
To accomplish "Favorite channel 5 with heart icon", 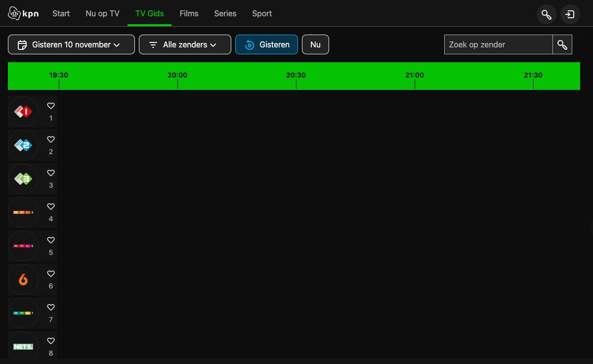I will [x=51, y=240].
